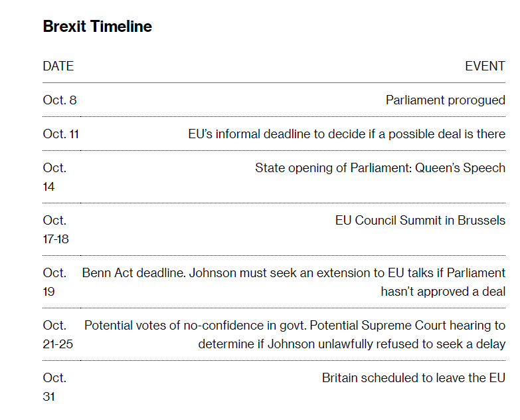
Task: Click the Queen's Speech event text
Action: coord(380,168)
